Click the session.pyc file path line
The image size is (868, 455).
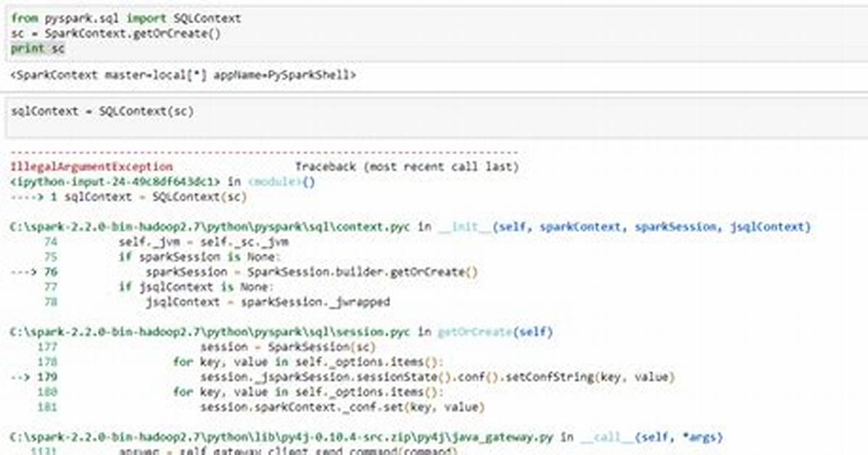pyautogui.click(x=281, y=332)
